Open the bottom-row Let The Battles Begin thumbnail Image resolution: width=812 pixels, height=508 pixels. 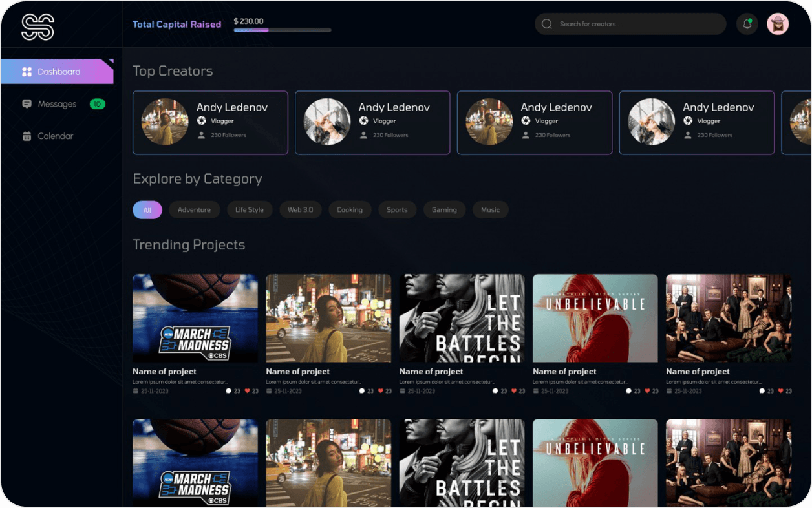462,463
